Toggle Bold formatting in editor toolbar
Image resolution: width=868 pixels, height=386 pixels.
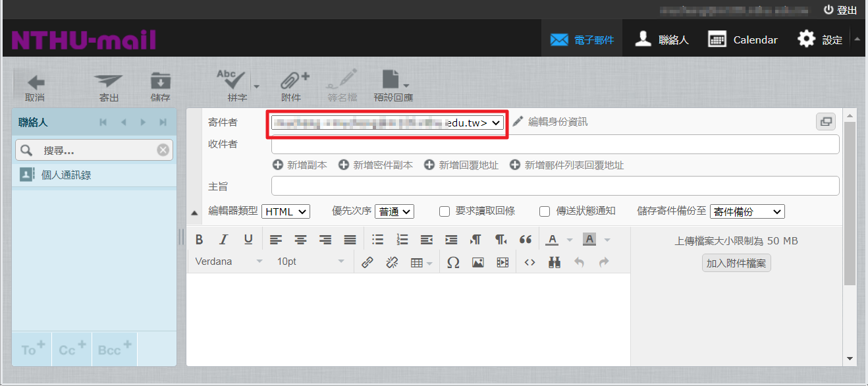(200, 240)
